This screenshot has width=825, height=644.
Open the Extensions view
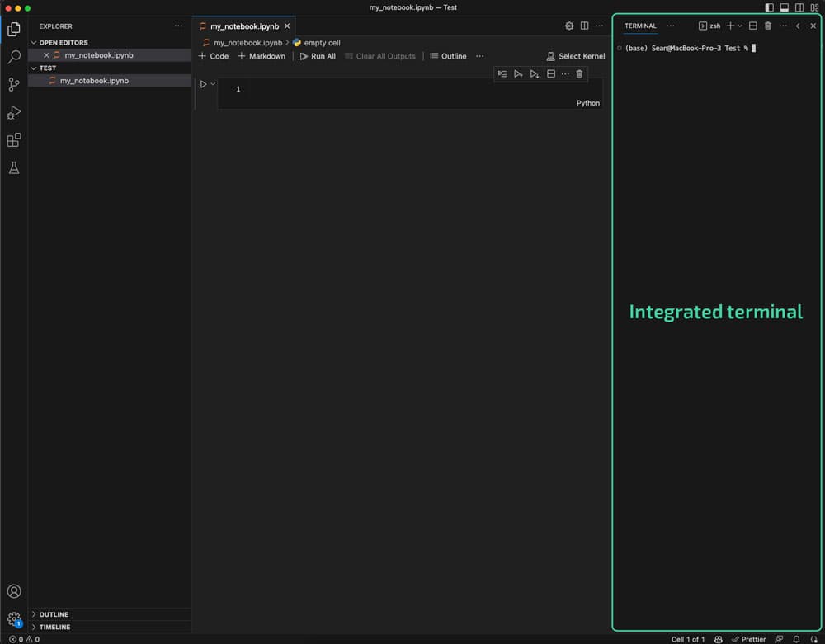point(14,140)
